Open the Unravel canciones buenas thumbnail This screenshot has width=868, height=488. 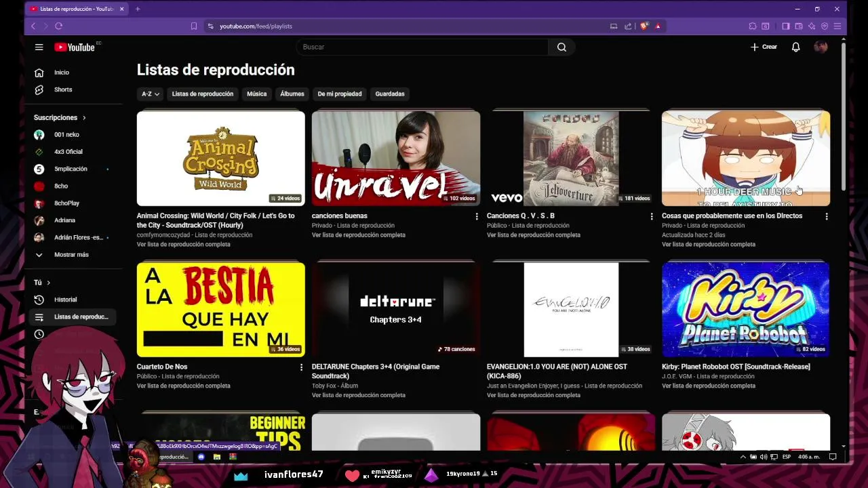[x=396, y=159]
